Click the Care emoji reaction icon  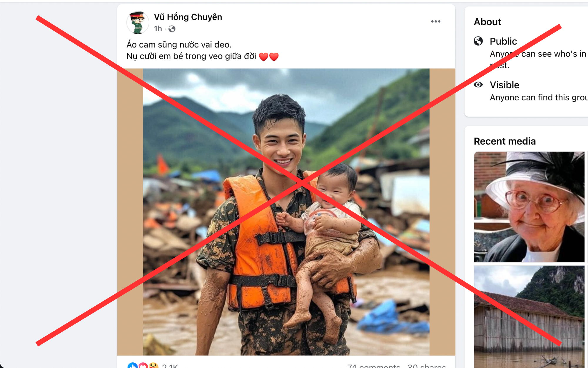click(153, 366)
